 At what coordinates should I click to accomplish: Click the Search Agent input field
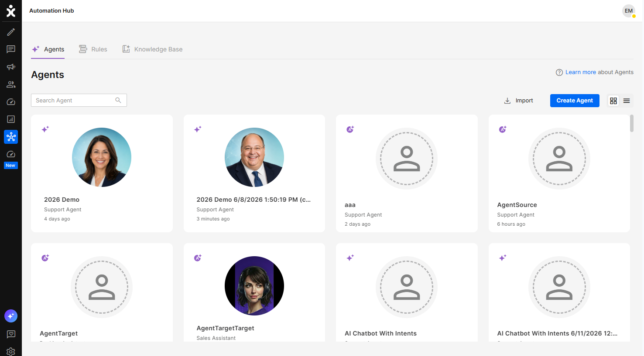point(79,100)
